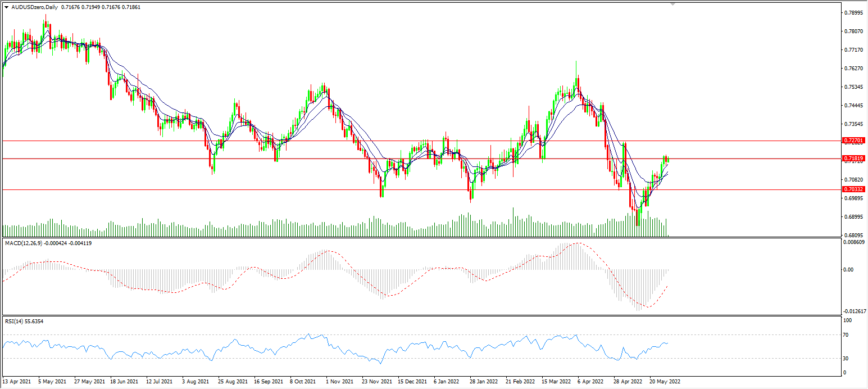Click the 15 Mar 2022 date label
This screenshot has width=868, height=389.
click(x=557, y=381)
